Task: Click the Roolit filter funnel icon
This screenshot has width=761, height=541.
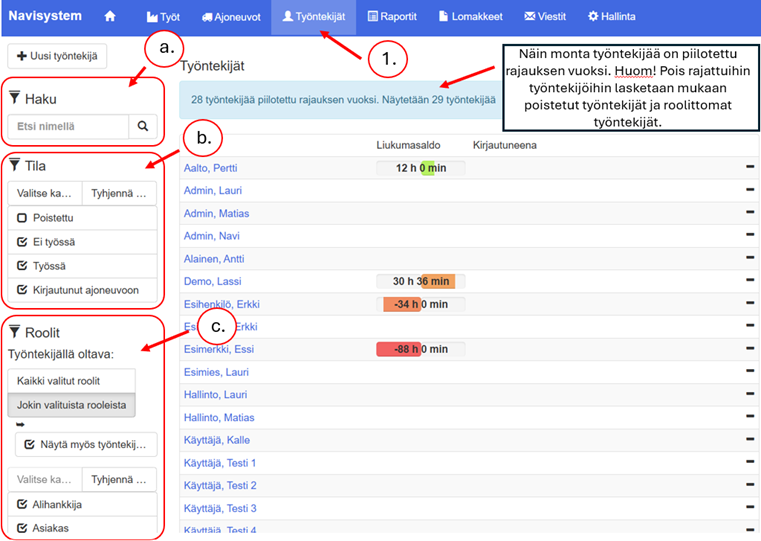Action: click(x=15, y=332)
